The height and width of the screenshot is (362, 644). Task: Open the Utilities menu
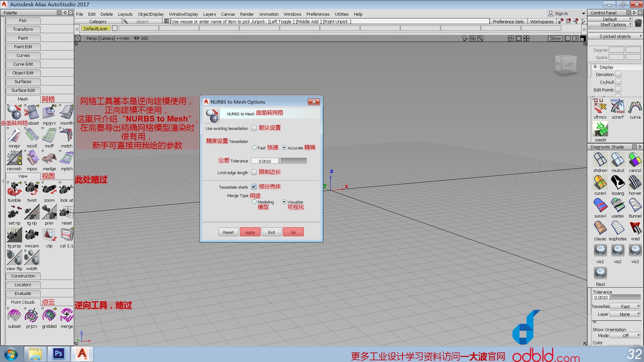341,14
